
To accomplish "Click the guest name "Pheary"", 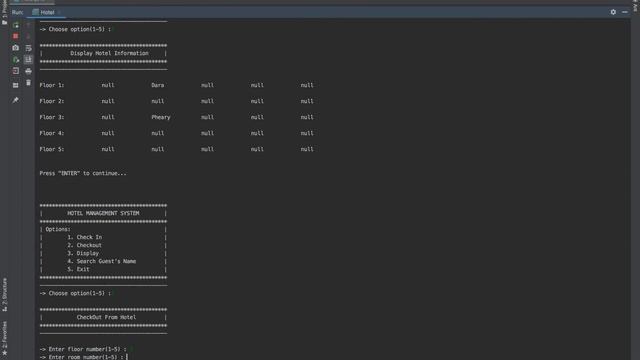I will [x=161, y=117].
